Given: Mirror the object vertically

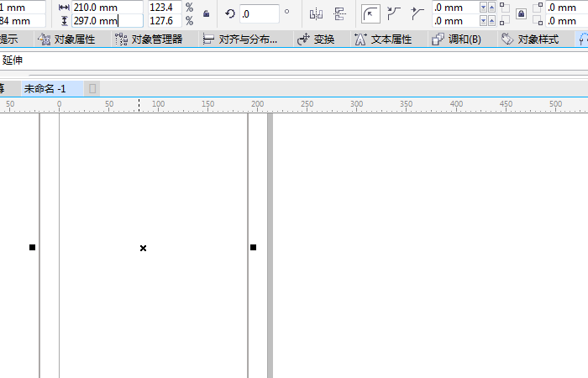Looking at the screenshot, I should pyautogui.click(x=339, y=14).
